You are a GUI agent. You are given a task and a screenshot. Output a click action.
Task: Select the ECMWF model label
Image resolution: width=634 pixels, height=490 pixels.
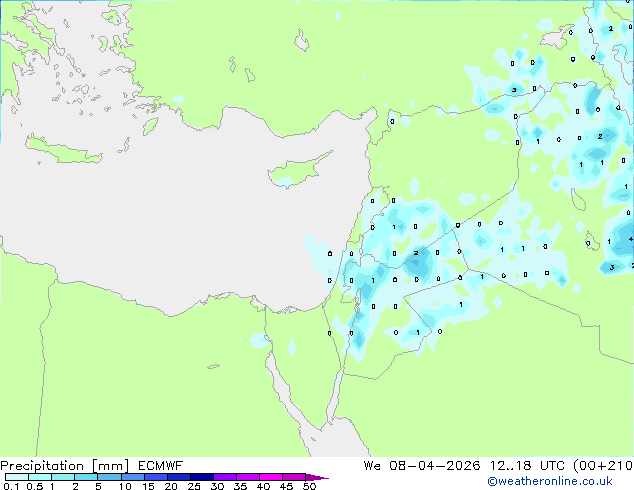(160, 466)
